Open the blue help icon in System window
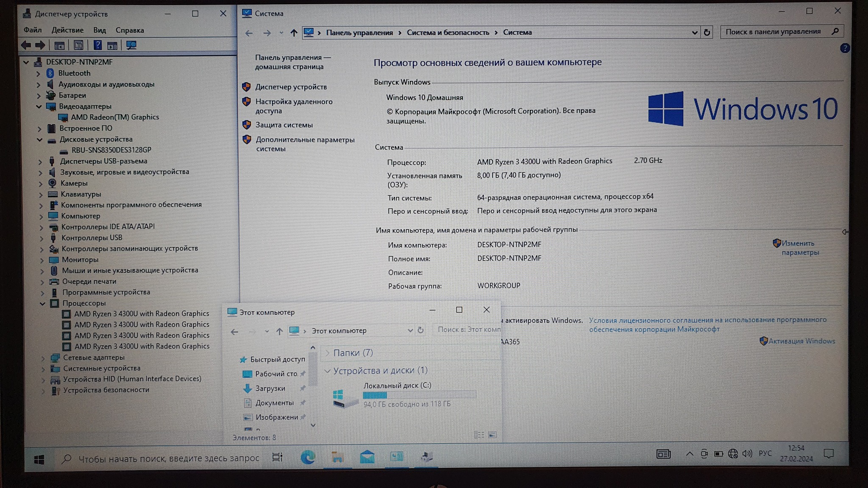The height and width of the screenshot is (488, 868). [844, 48]
